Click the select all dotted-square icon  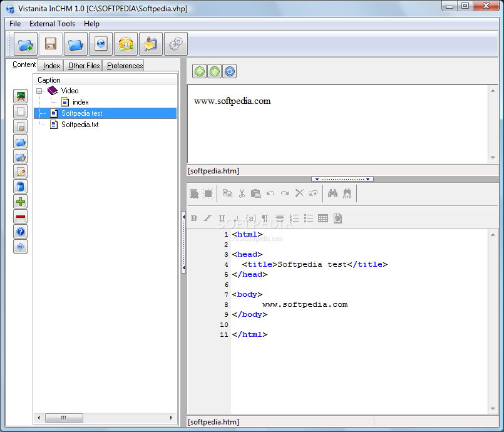pos(208,193)
